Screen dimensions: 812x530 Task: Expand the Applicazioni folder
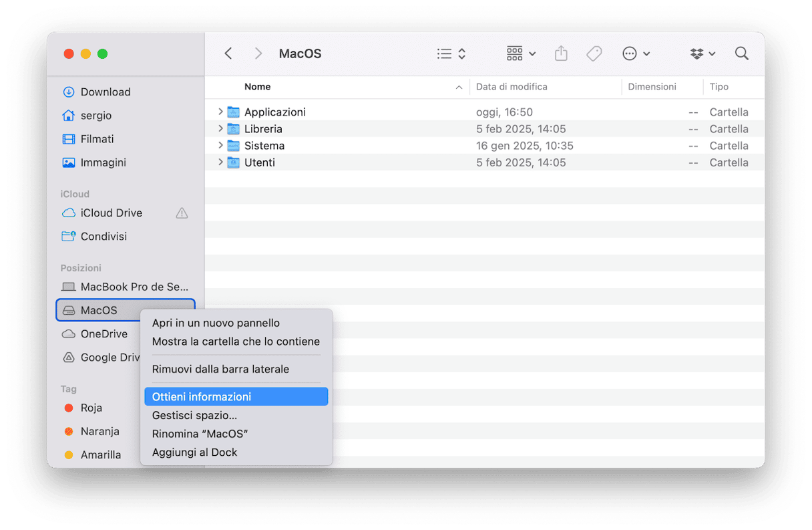[220, 112]
